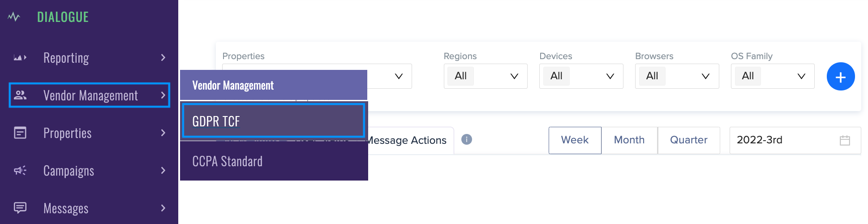Click the Dialogue pulse logo icon
This screenshot has width=868, height=224.
tap(14, 17)
